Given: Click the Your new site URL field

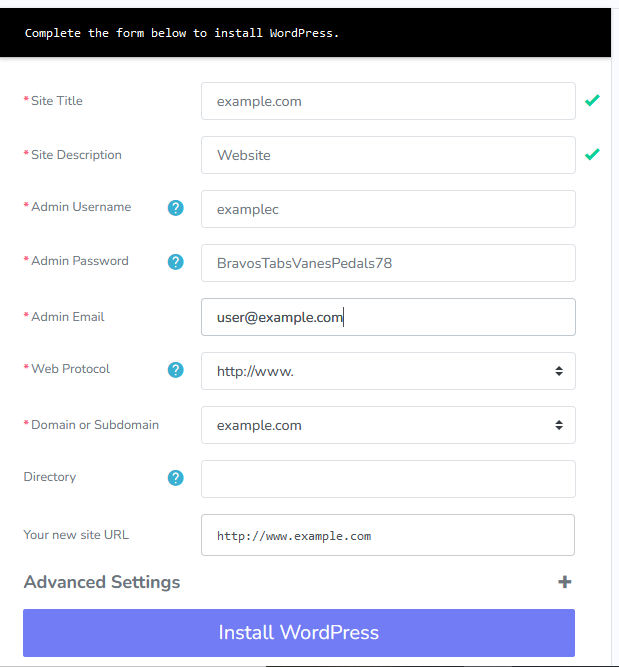Looking at the screenshot, I should pos(387,535).
